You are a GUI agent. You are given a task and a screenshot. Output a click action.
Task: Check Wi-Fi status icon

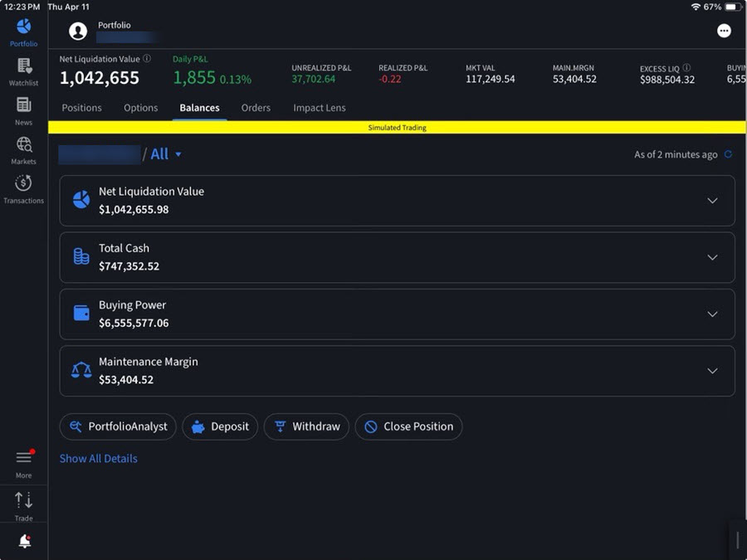696,7
